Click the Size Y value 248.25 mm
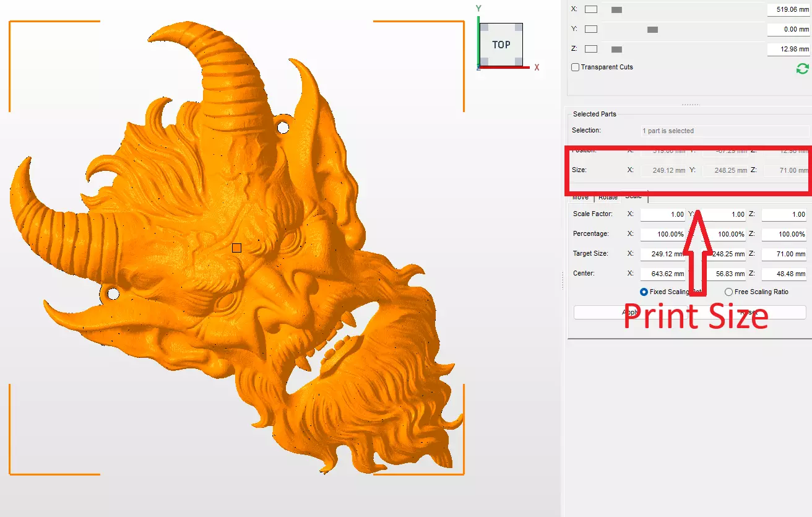This screenshot has width=812, height=517. click(x=725, y=170)
